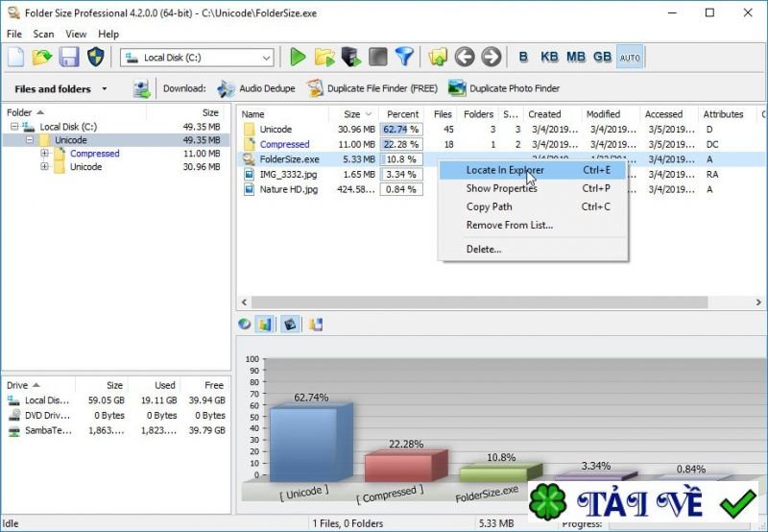This screenshot has width=768, height=532.
Task: Click the Save floppy disk icon
Action: pyautogui.click(x=69, y=58)
